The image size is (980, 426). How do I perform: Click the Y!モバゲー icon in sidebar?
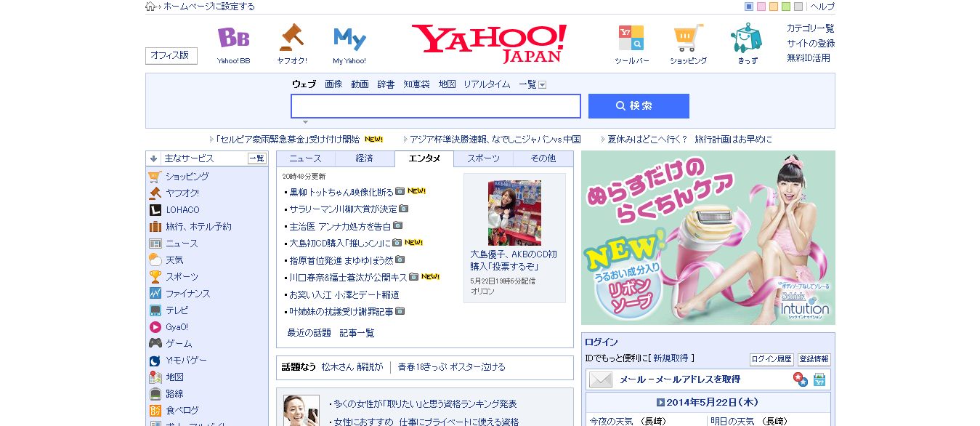coord(155,361)
